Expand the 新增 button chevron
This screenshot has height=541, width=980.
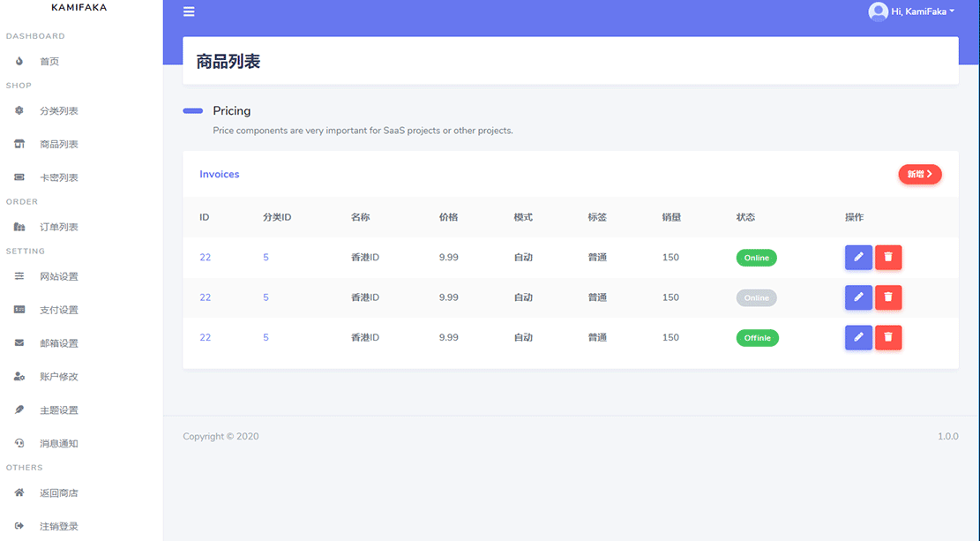click(930, 174)
